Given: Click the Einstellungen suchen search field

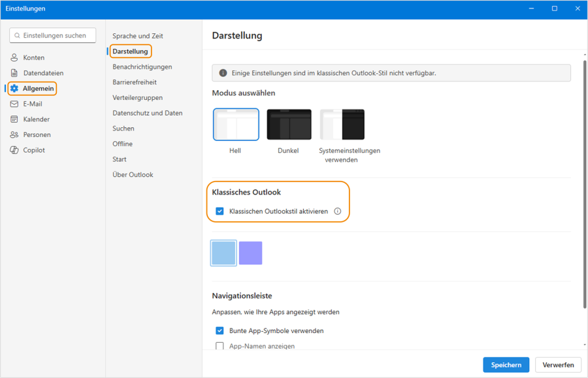Looking at the screenshot, I should click(x=52, y=36).
